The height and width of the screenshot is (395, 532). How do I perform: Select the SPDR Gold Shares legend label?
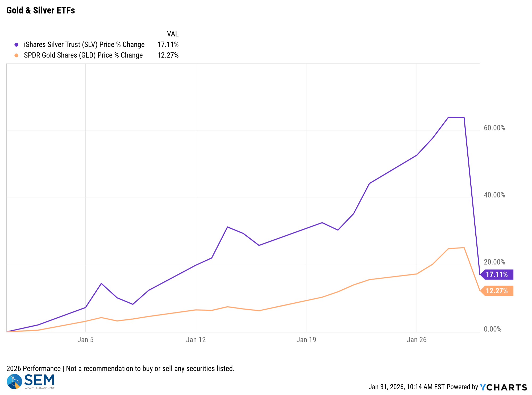[83, 55]
